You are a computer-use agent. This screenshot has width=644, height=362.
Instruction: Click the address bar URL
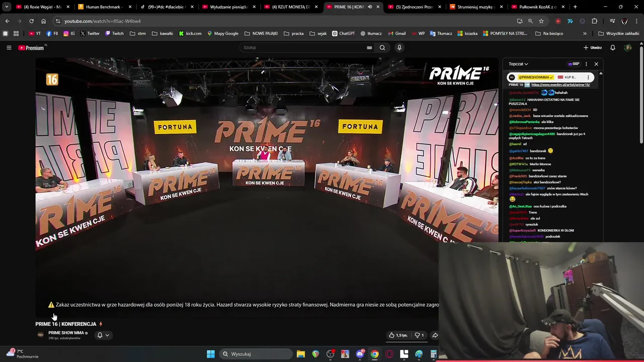(103, 21)
